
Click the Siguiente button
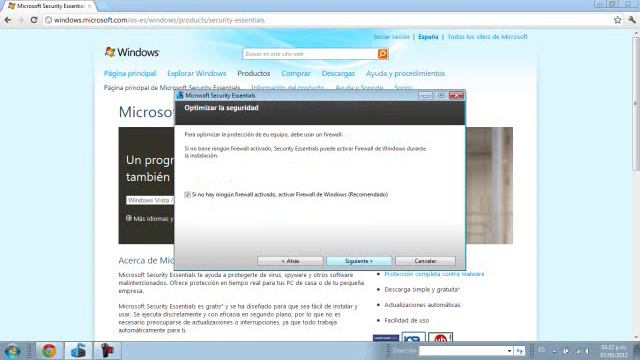[359, 261]
